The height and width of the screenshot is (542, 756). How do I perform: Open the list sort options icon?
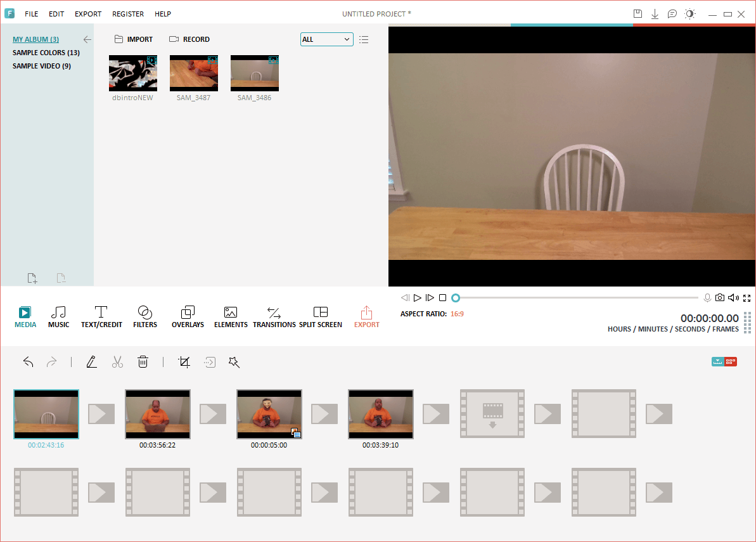click(364, 39)
